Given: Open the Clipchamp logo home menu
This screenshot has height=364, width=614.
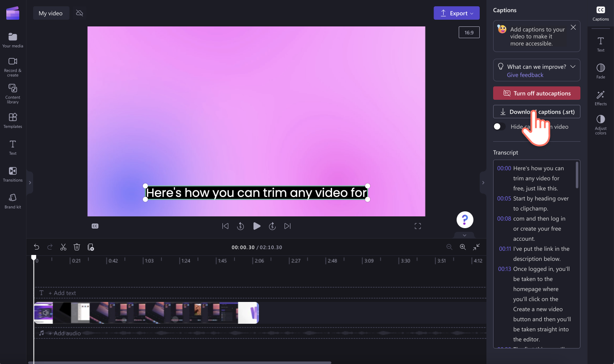Looking at the screenshot, I should (13, 13).
